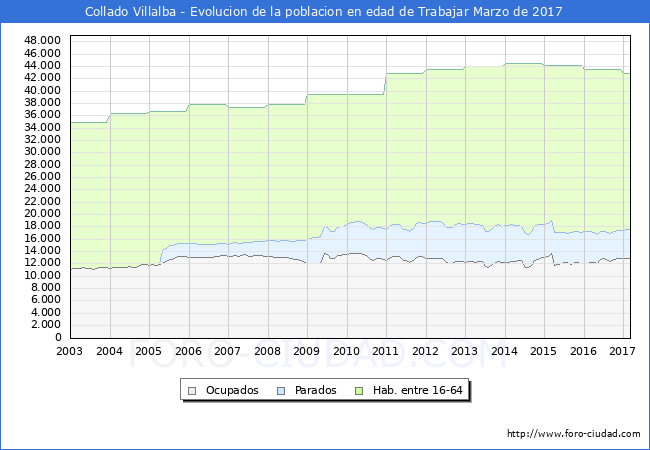Click the 10.000 y-axis value
650x450 pixels.
[43, 275]
